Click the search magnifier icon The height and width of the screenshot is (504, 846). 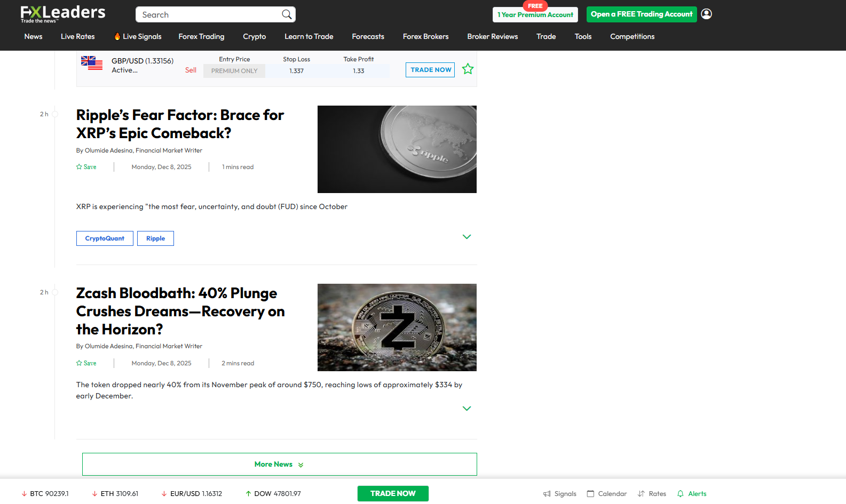tap(287, 14)
